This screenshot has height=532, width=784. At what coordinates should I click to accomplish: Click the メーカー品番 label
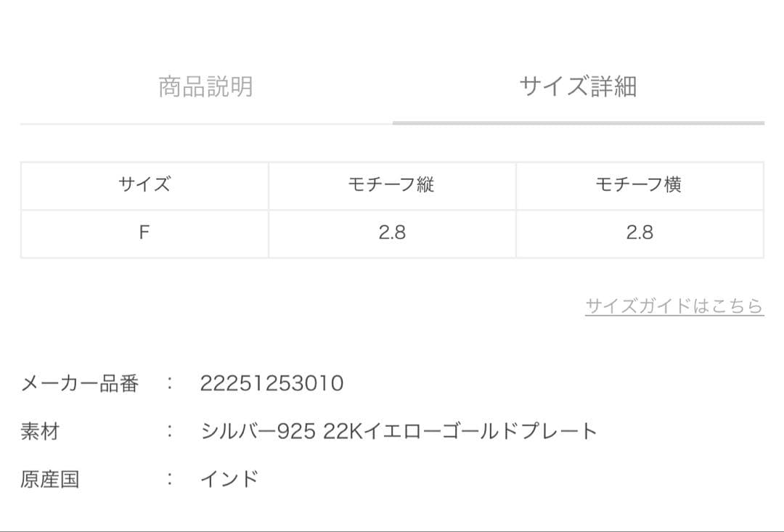point(80,383)
